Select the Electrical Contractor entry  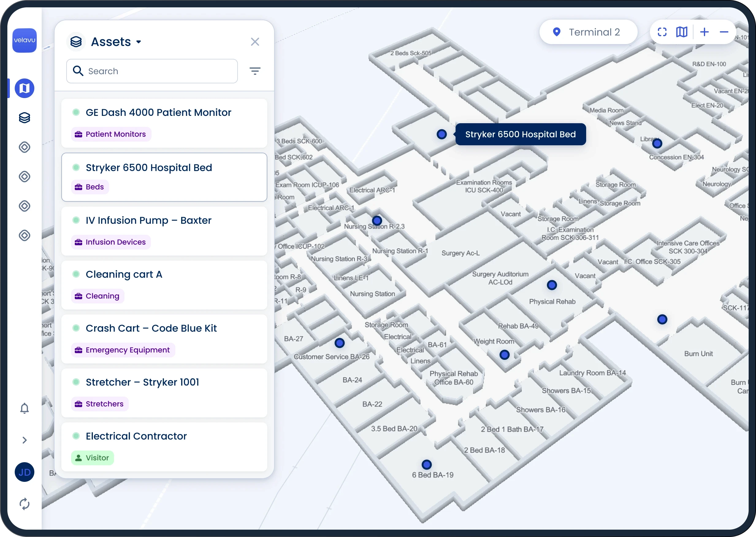click(x=164, y=447)
